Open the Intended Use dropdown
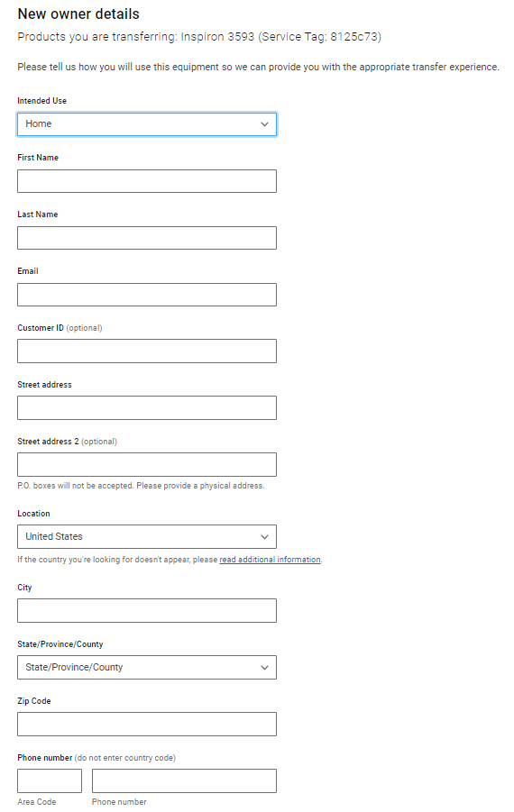The image size is (514, 812). (147, 124)
